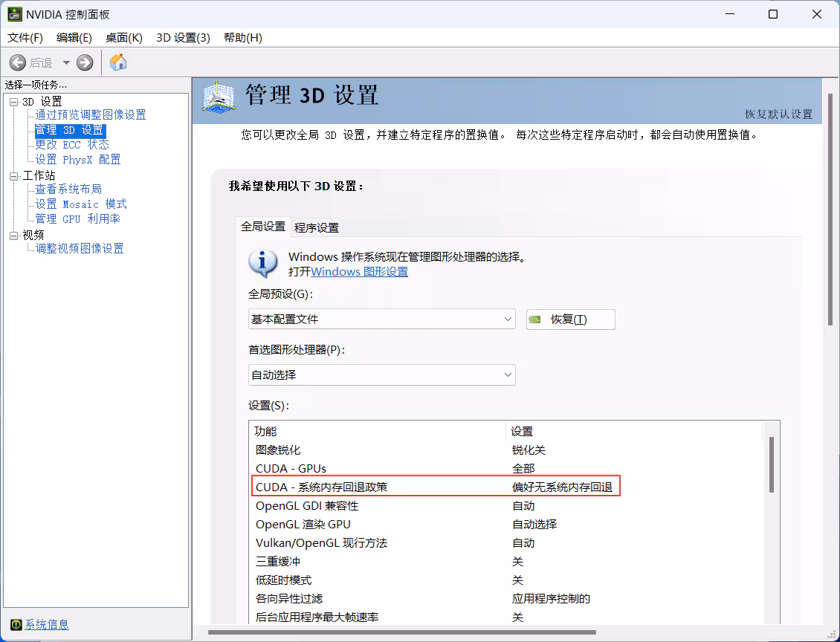Click the settings list vertical scrollbar
The height and width of the screenshot is (642, 840).
click(771, 464)
